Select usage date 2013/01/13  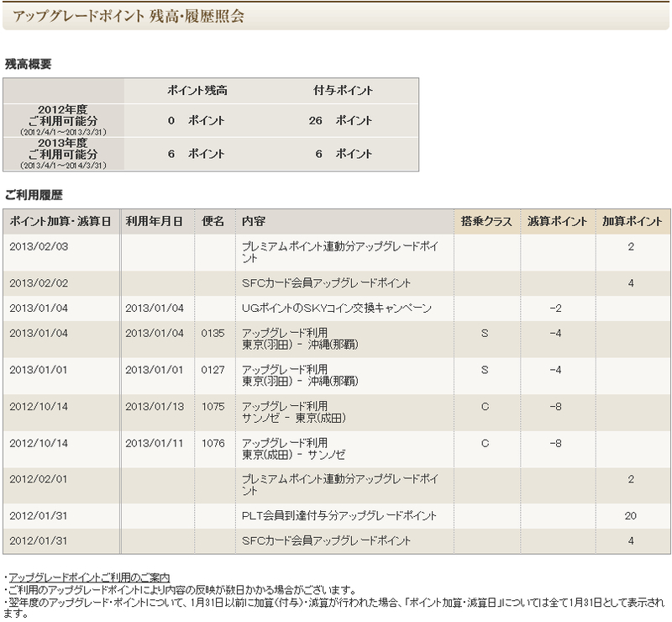[x=155, y=407]
